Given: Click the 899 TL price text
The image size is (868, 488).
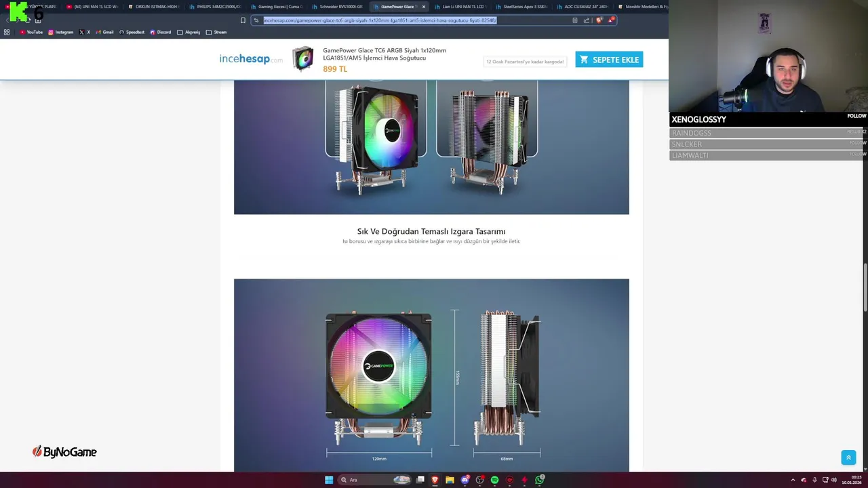Looking at the screenshot, I should [335, 69].
